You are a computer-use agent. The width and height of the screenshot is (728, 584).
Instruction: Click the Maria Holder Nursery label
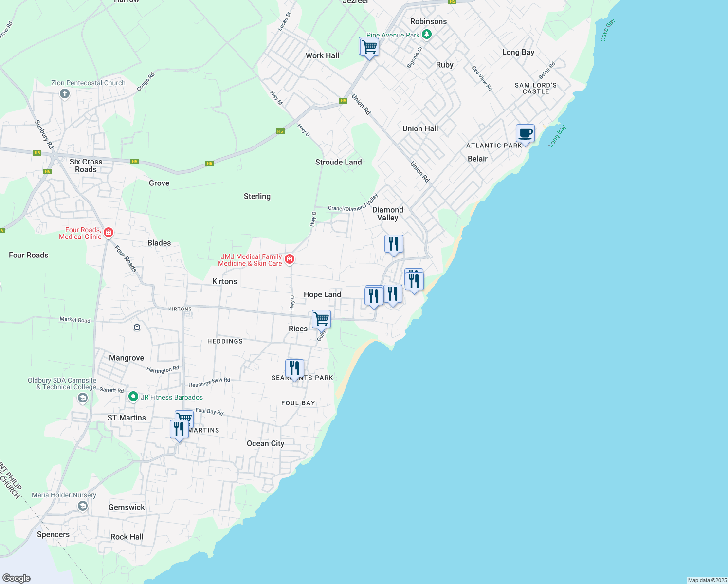point(64,495)
